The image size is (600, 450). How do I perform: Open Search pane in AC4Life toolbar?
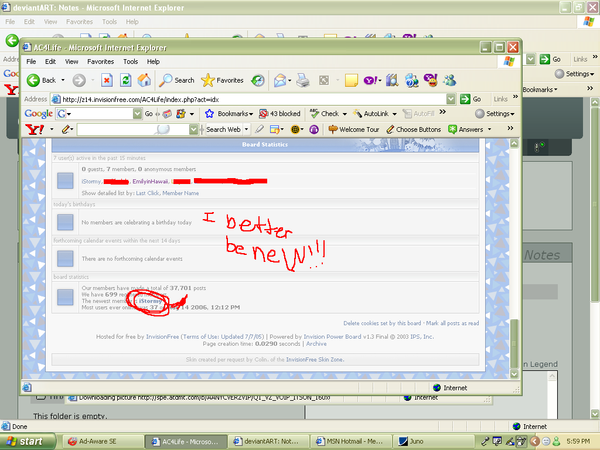click(x=177, y=80)
